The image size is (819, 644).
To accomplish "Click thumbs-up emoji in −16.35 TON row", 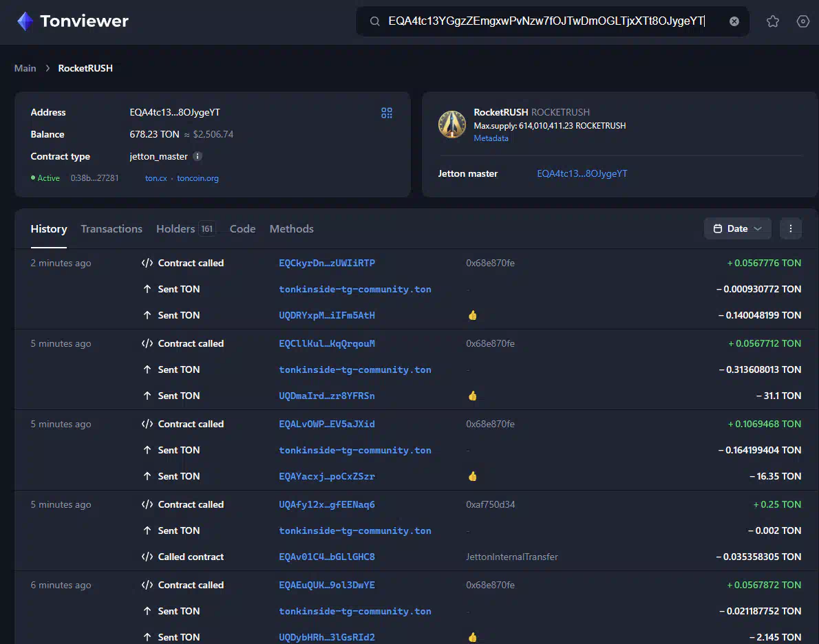I will click(x=472, y=476).
